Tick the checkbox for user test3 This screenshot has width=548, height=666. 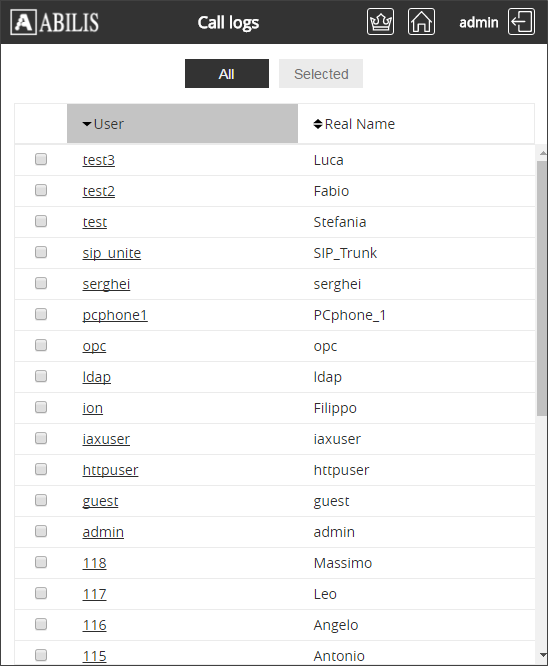(41, 159)
